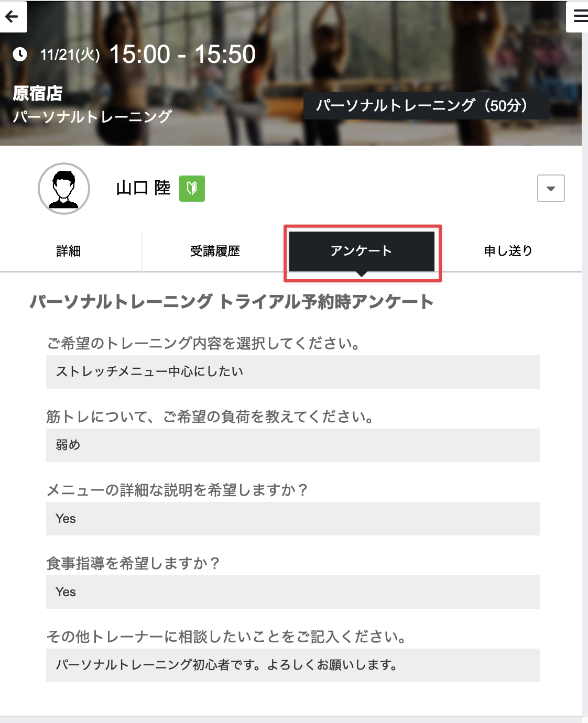Image resolution: width=588 pixels, height=723 pixels.
Task: Open the 受講履歴 tab
Action: pos(215,251)
